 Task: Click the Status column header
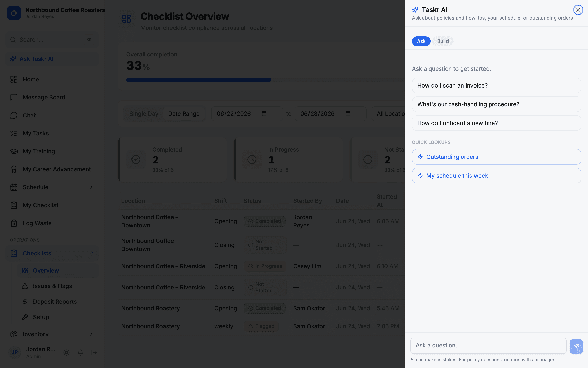[x=252, y=201]
